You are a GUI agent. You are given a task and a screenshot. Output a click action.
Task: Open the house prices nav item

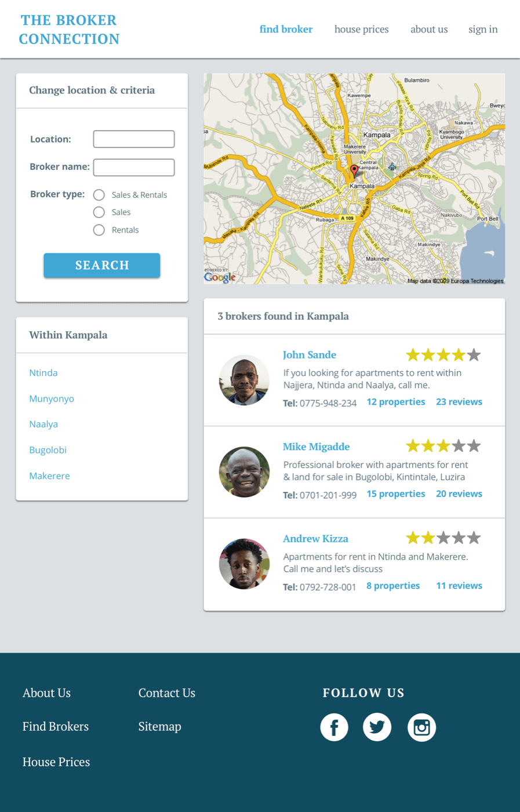[361, 29]
